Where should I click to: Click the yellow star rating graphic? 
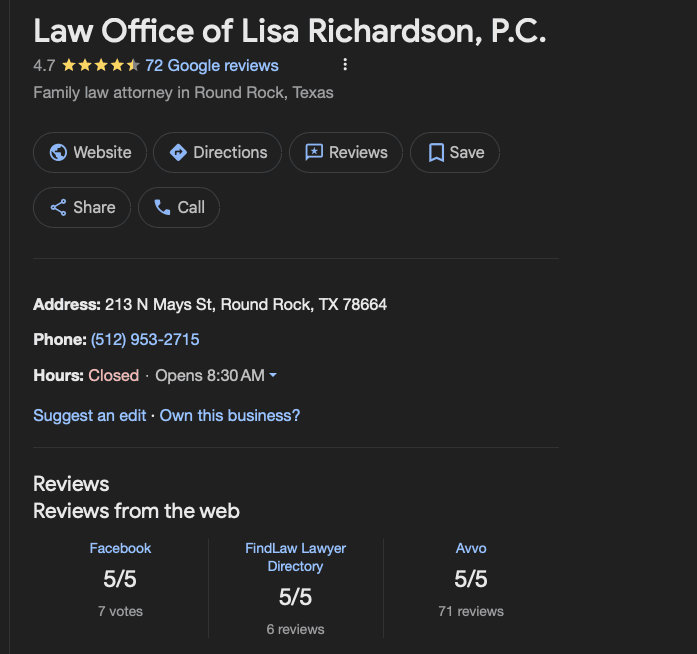point(100,66)
